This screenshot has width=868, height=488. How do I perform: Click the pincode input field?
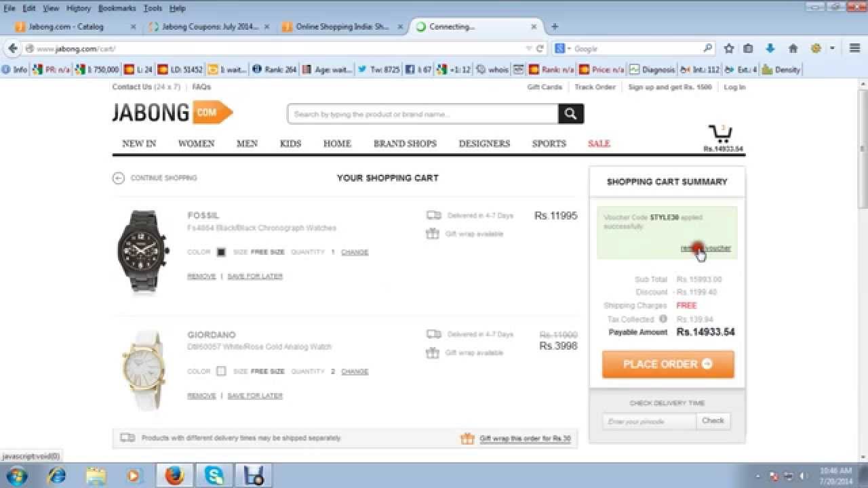(x=649, y=421)
